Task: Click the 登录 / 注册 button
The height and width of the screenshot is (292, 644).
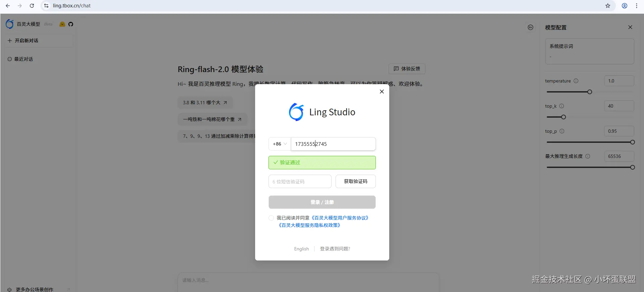Action: click(x=322, y=202)
